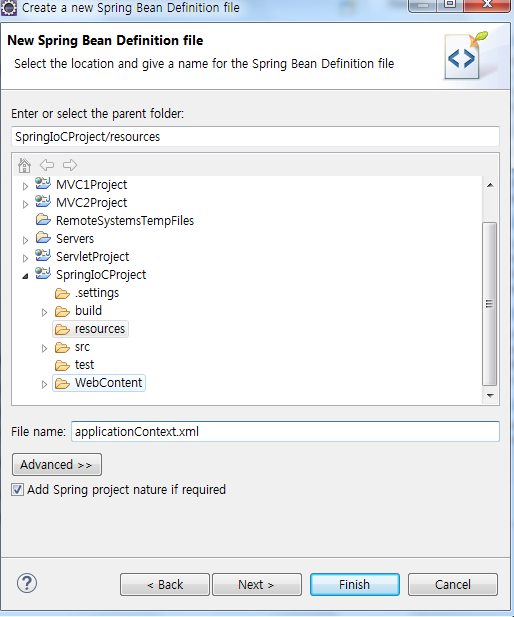Click the MVC1Project project icon
The width and height of the screenshot is (514, 617).
tap(43, 184)
